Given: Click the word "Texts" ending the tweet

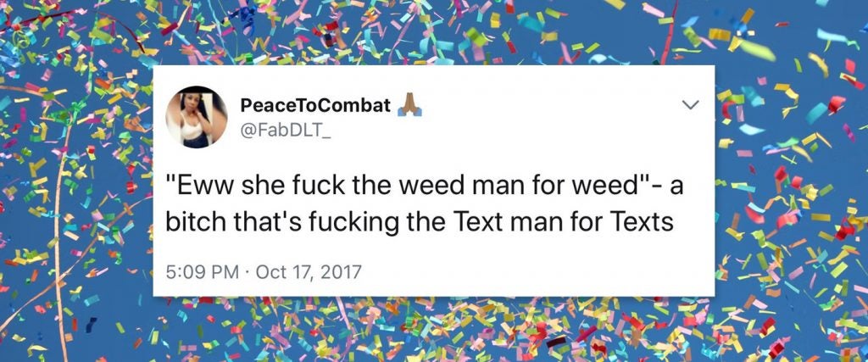Looking at the screenshot, I should point(642,222).
